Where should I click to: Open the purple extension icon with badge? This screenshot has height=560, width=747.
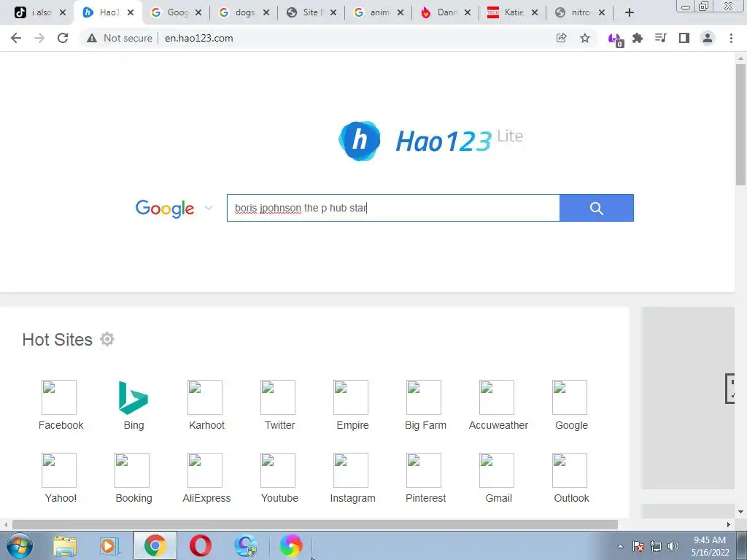[x=616, y=39]
